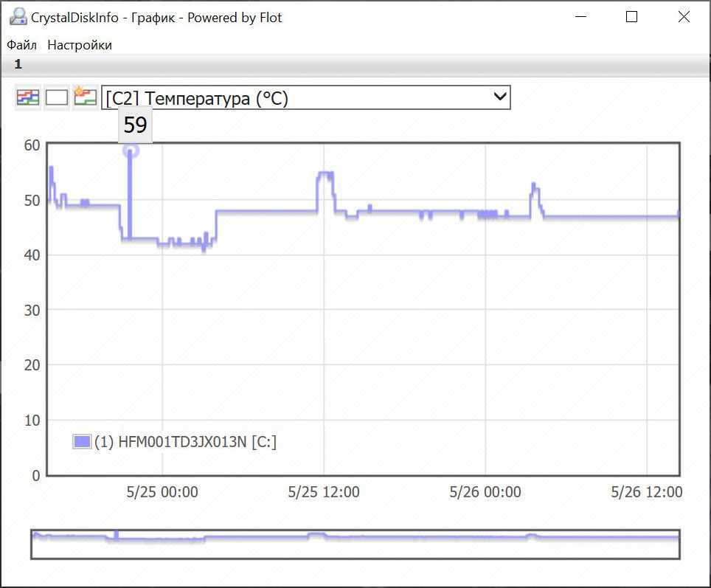Open the Файл menu

click(x=22, y=45)
